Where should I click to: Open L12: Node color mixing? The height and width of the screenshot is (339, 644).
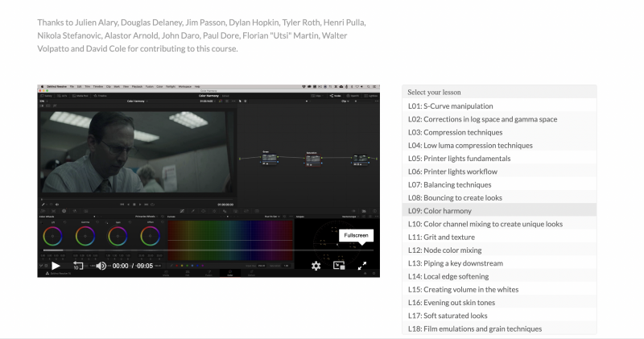499,250
